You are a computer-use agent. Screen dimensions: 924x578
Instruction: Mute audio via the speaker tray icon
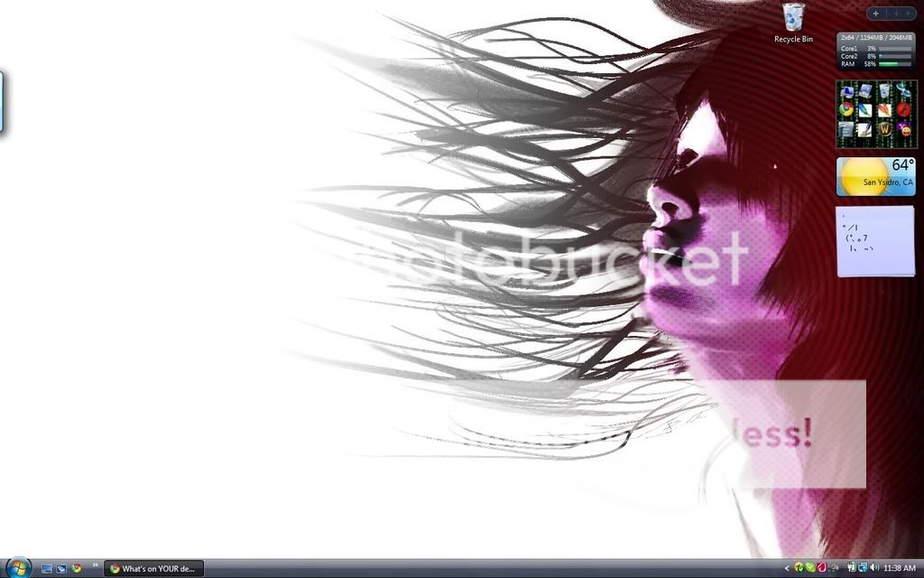873,567
